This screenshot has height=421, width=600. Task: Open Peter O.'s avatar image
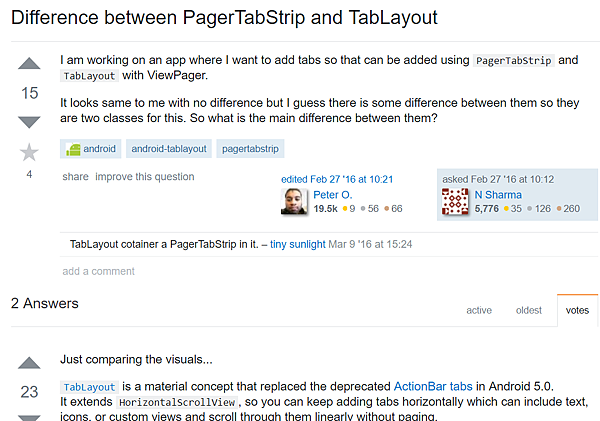tap(295, 202)
